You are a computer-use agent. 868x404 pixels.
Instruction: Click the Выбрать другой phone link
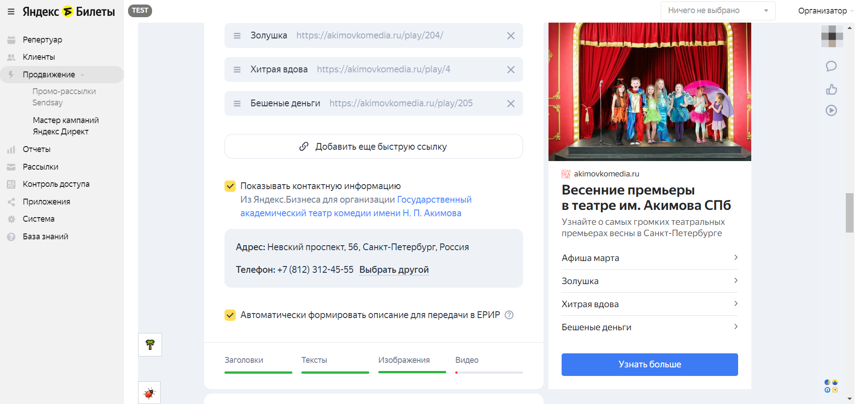(x=394, y=270)
